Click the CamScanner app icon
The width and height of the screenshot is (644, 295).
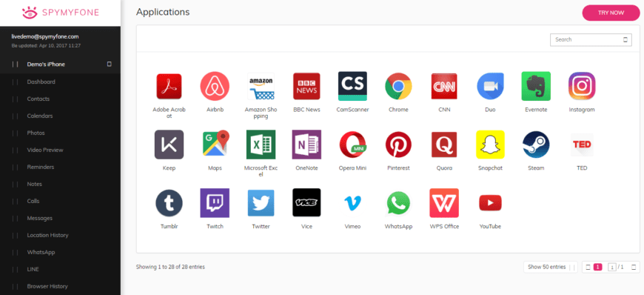click(x=352, y=87)
